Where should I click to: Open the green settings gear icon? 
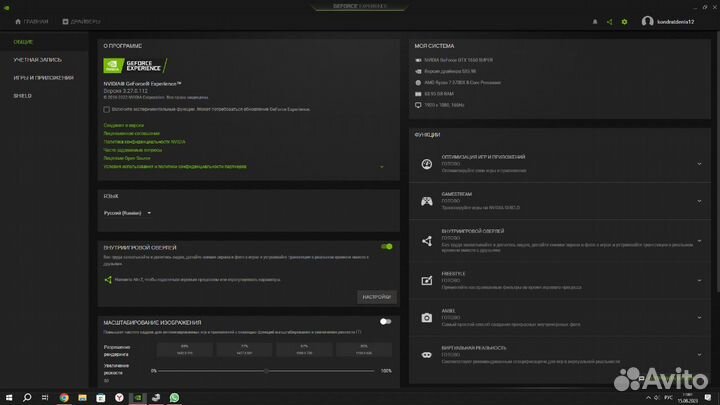[x=624, y=22]
